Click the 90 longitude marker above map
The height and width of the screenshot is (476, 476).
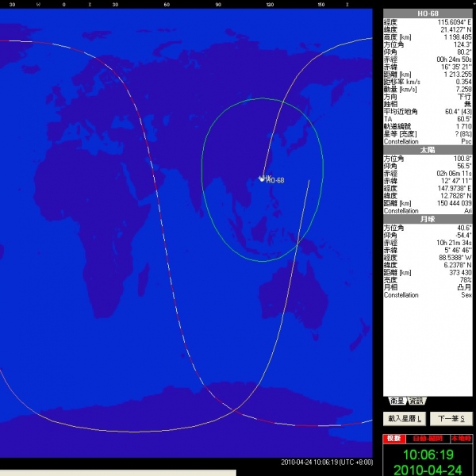tap(218, 4)
